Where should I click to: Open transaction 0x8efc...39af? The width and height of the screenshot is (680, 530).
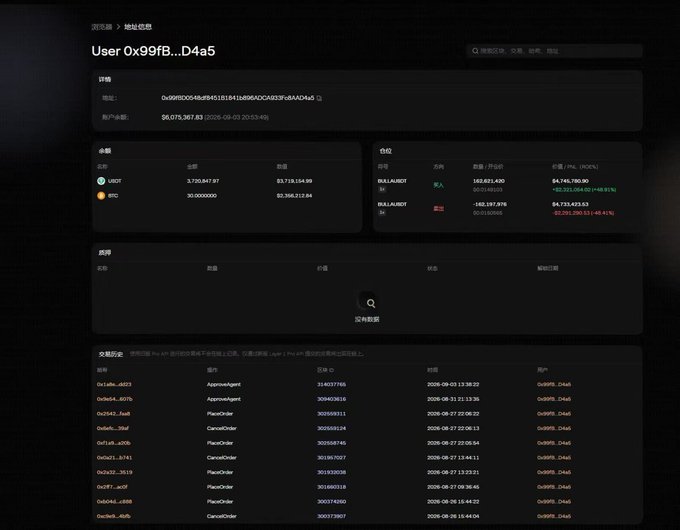point(113,429)
